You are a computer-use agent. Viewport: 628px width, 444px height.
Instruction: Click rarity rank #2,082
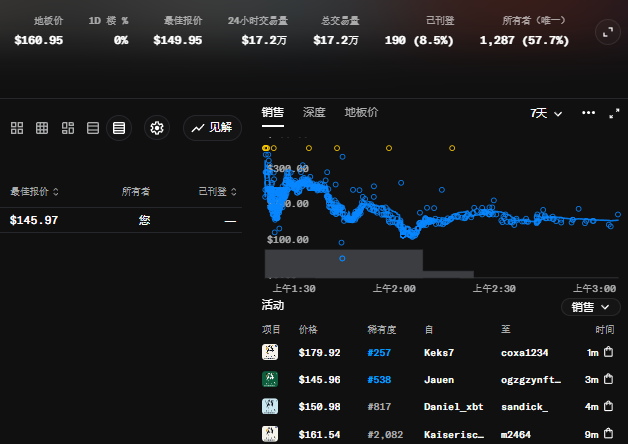coord(385,434)
